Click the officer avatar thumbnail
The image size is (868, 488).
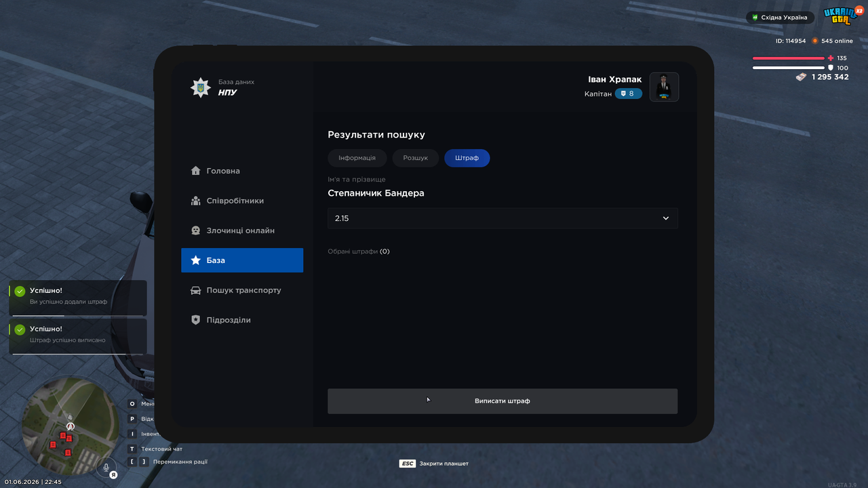[665, 87]
